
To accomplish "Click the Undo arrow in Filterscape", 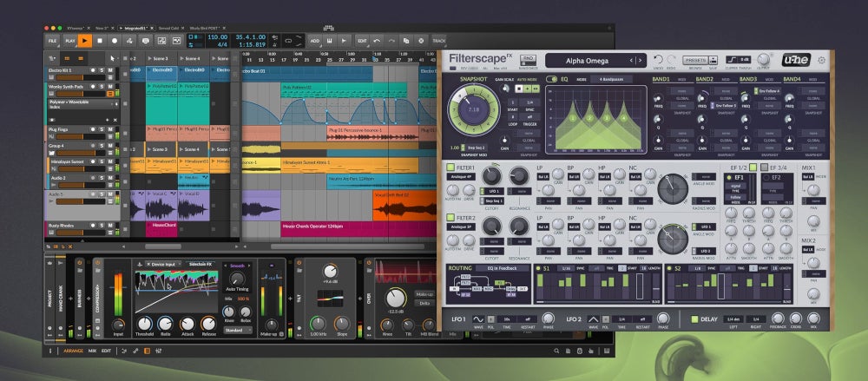I will [657, 60].
